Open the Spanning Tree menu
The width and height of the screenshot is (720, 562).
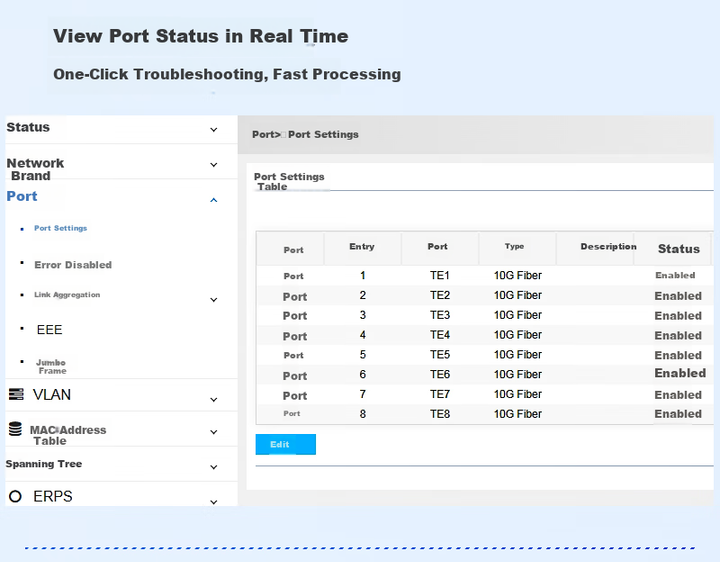[x=44, y=464]
